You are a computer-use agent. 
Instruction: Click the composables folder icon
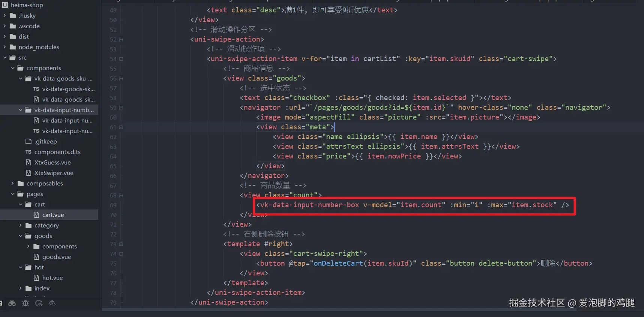(21, 183)
